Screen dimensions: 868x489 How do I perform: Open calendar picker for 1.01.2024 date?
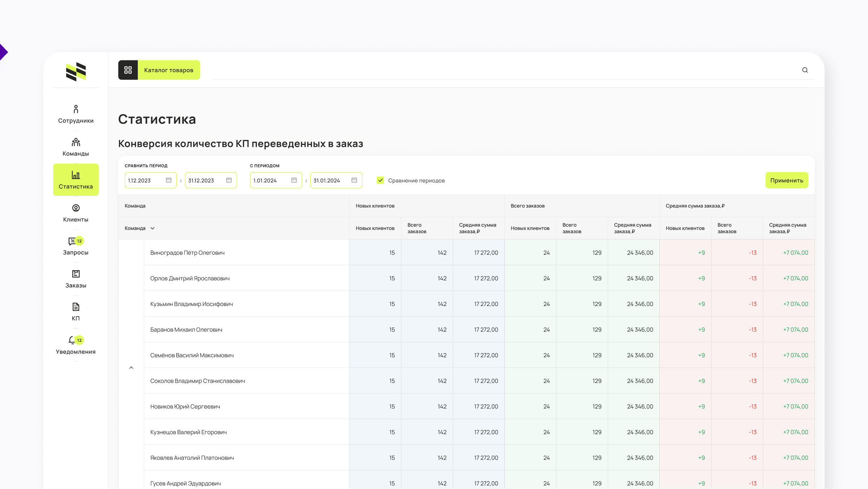pyautogui.click(x=294, y=180)
